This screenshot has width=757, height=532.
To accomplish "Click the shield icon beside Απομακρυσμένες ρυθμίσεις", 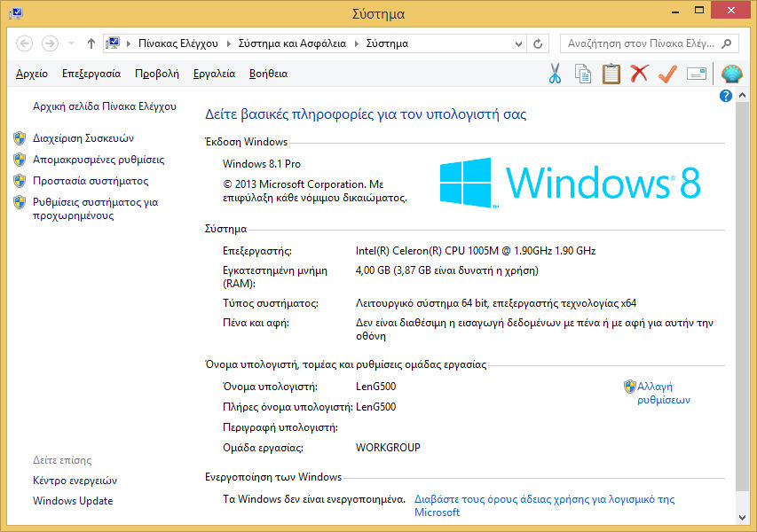I will 20,160.
